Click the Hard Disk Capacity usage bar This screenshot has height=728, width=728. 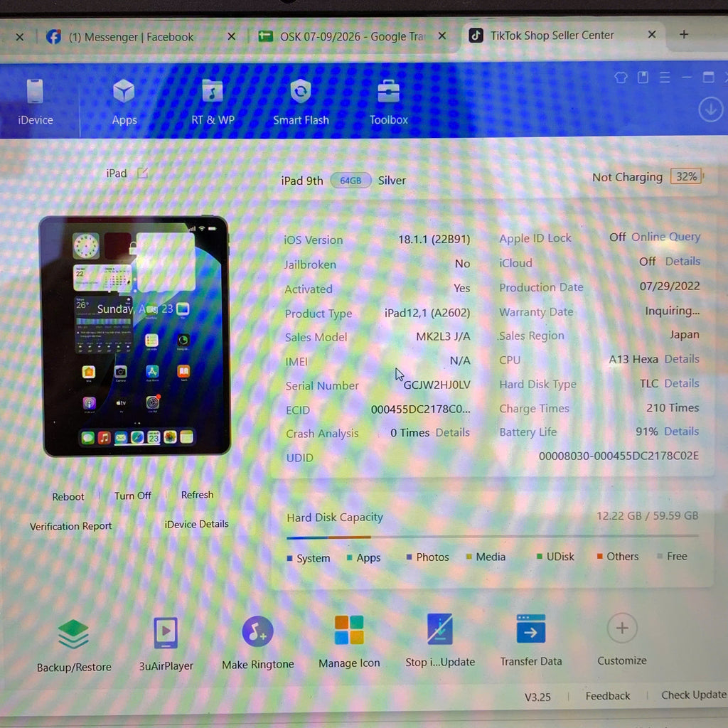click(x=493, y=536)
